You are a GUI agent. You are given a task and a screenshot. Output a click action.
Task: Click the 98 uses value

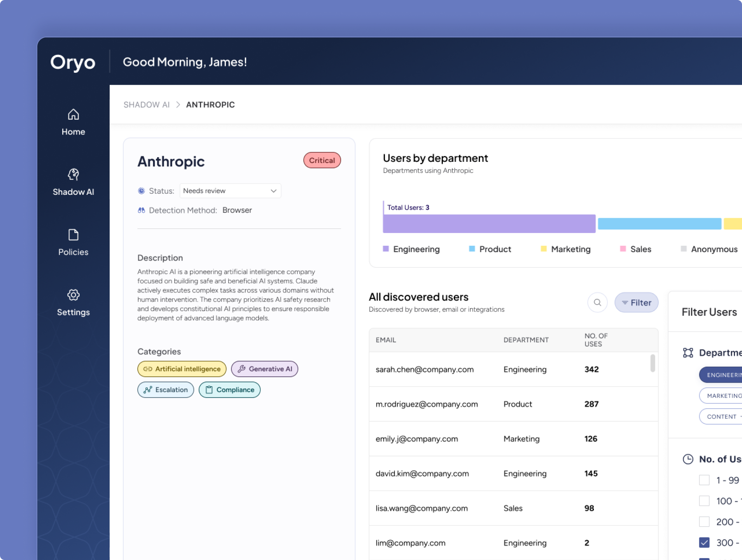[x=589, y=508]
